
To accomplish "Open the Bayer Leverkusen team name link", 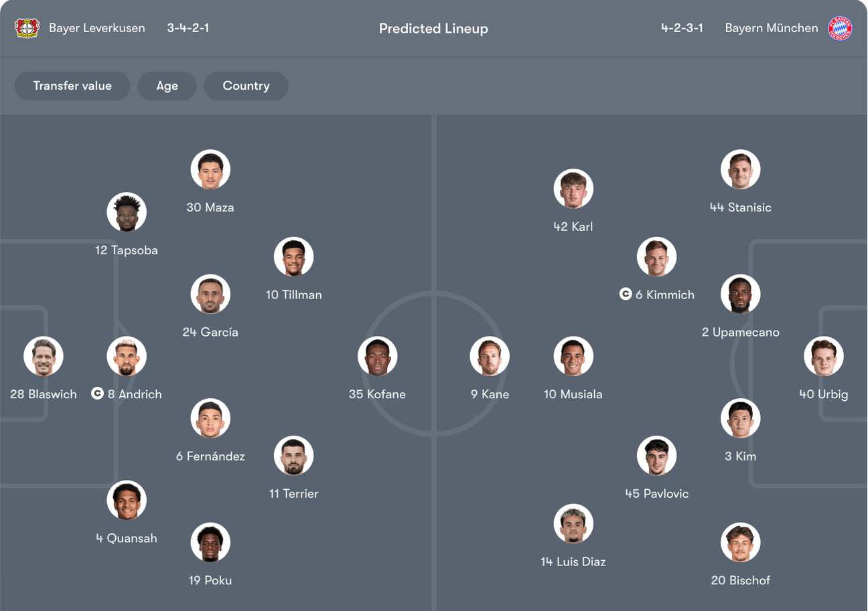I will [x=96, y=28].
